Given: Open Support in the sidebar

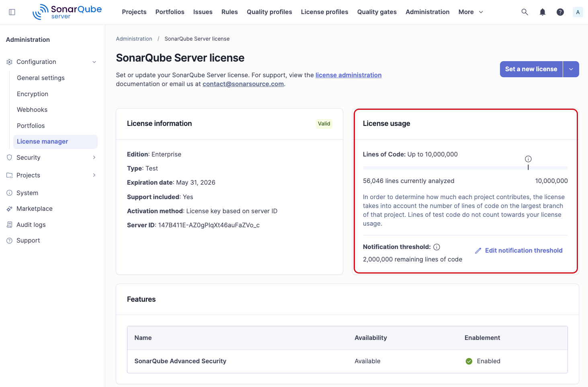Looking at the screenshot, I should [28, 241].
